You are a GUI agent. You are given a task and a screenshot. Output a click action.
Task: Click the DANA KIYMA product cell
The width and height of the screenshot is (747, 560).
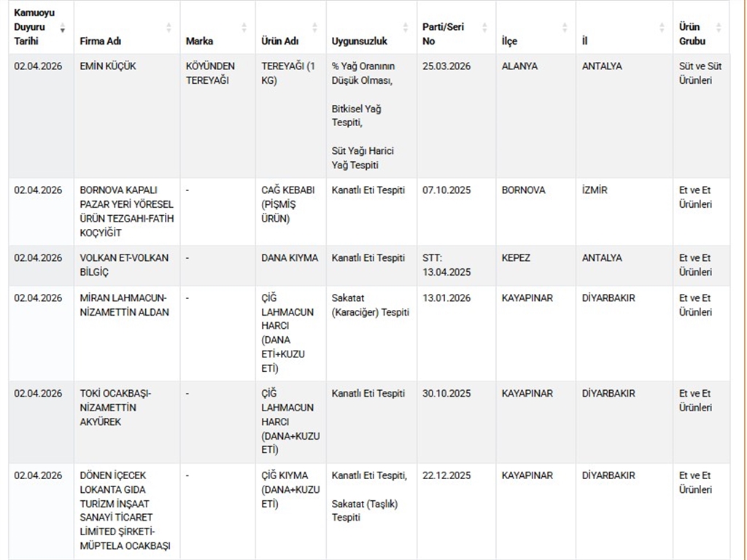[x=290, y=258]
